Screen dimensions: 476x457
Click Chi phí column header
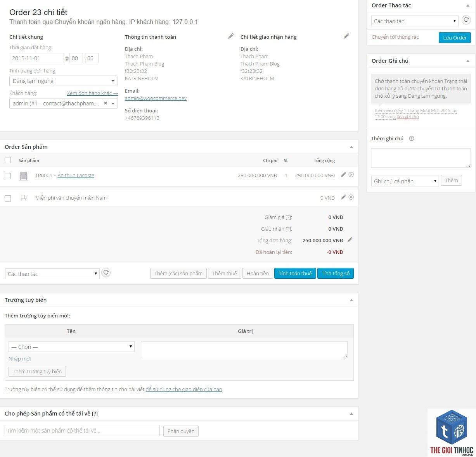pos(270,160)
